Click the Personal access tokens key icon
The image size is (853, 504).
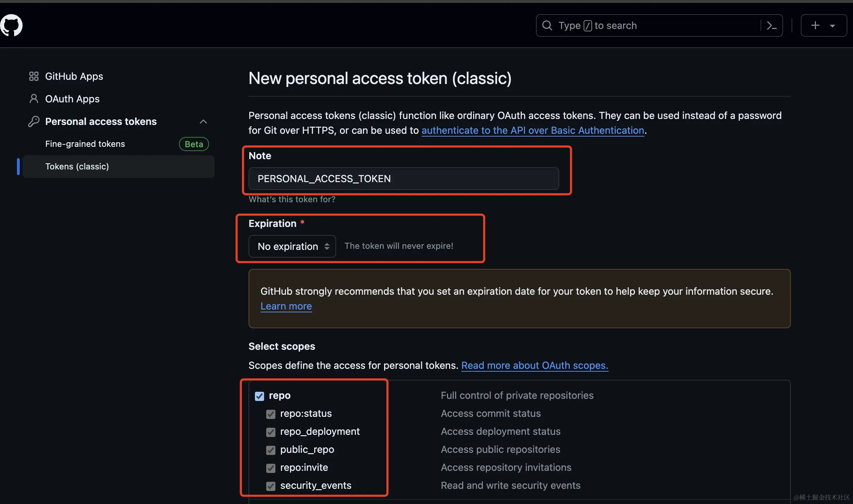34,121
